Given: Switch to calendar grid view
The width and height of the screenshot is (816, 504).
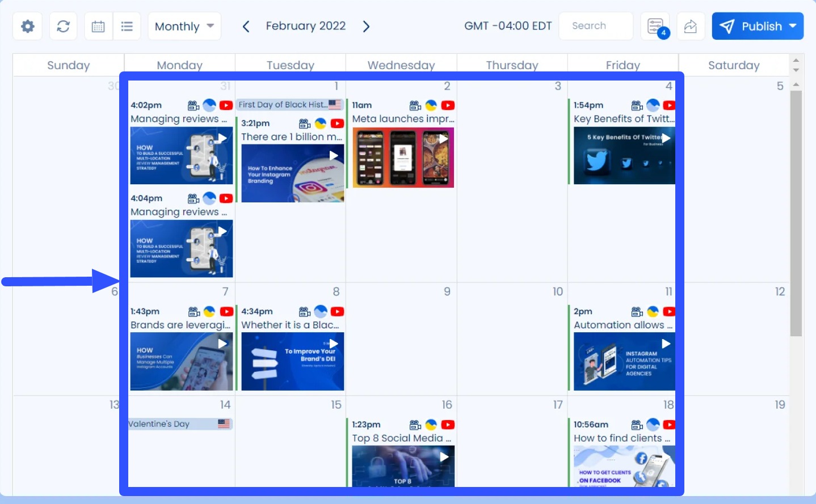Looking at the screenshot, I should [98, 26].
